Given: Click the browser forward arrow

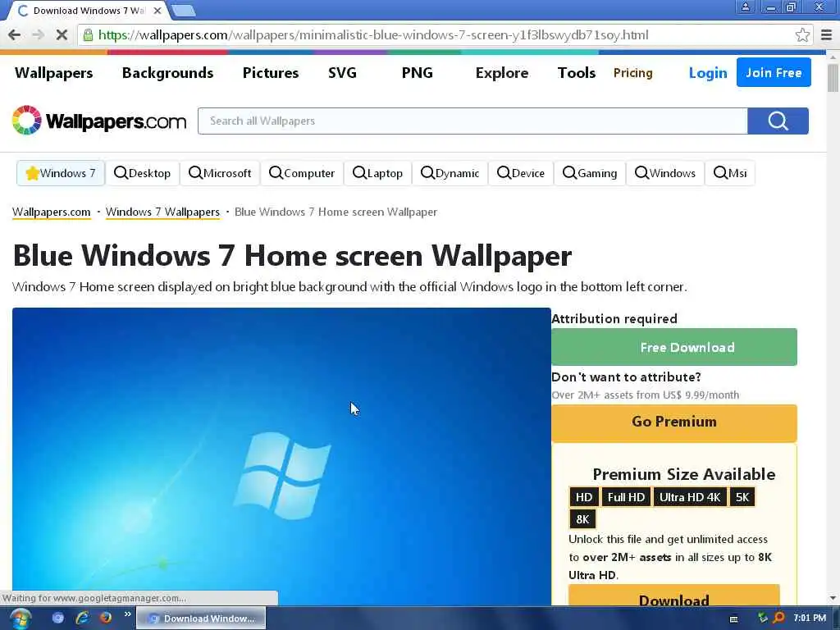Looking at the screenshot, I should tap(38, 35).
